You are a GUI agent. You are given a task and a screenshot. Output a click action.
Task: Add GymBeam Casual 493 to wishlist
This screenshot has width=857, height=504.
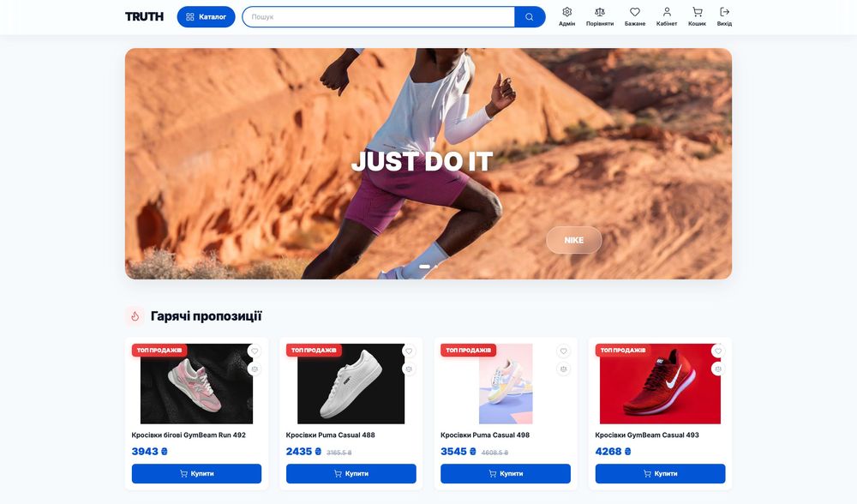coord(718,351)
